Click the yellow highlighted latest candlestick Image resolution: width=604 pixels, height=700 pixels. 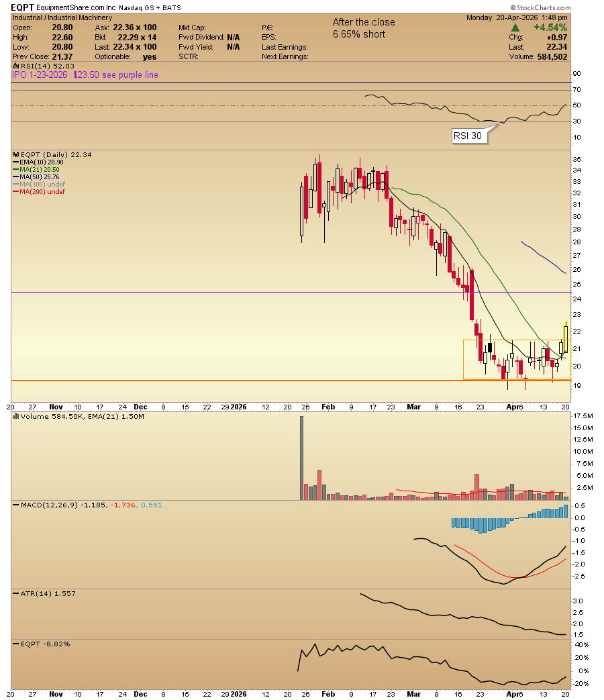tap(566, 337)
